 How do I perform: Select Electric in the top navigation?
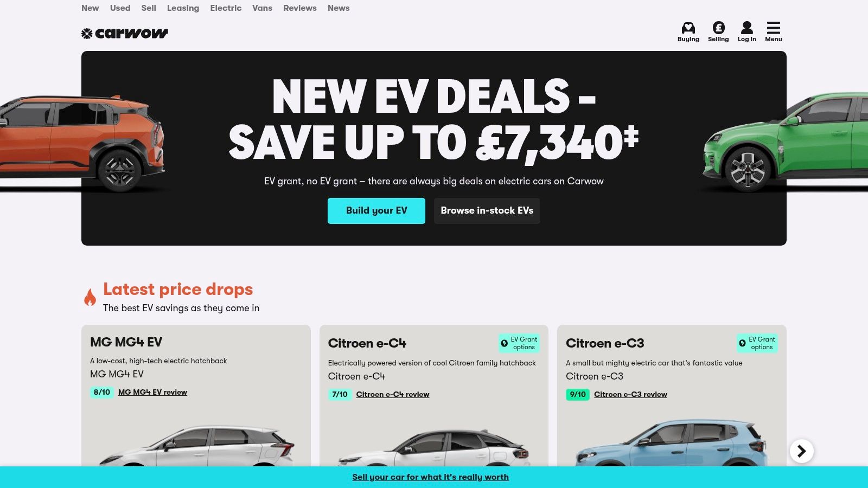click(226, 8)
